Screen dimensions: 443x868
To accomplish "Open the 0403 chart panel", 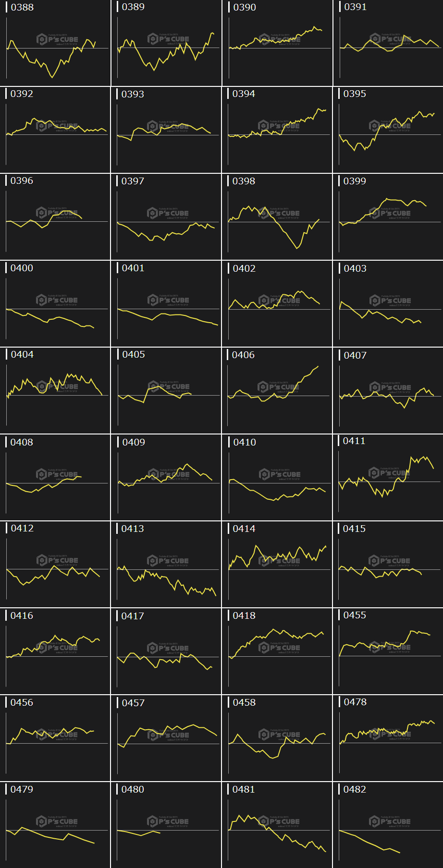I will (388, 304).
